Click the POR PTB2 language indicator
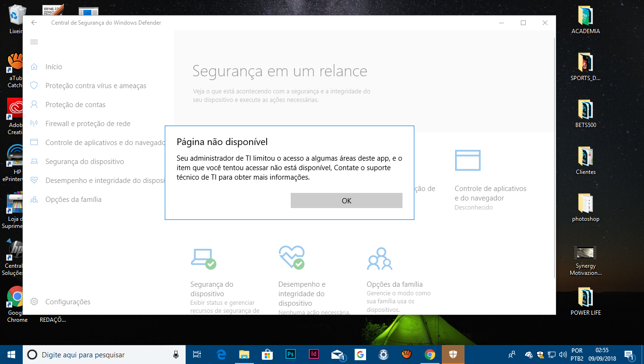The width and height of the screenshot is (644, 364). point(577,355)
